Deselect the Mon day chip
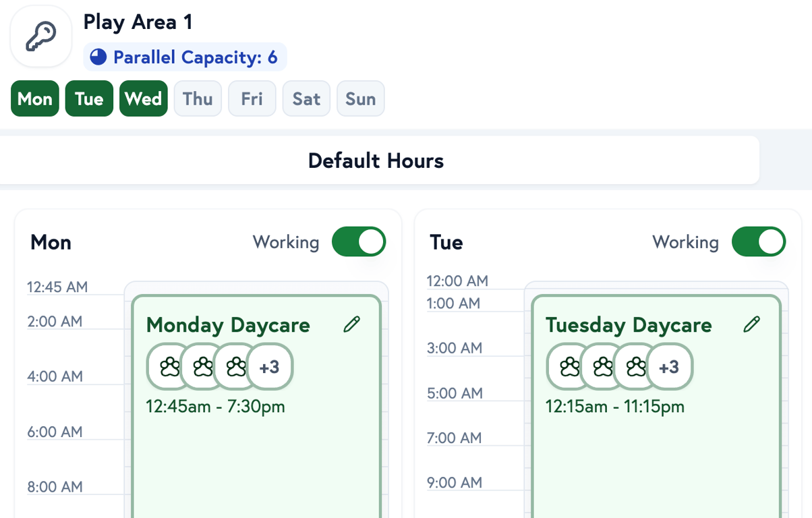 click(x=35, y=99)
